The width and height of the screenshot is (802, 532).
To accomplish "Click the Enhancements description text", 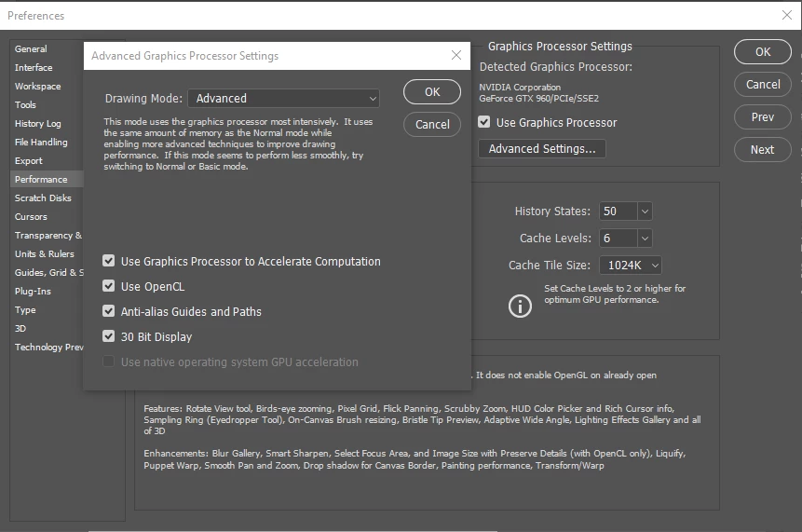I will 415,459.
